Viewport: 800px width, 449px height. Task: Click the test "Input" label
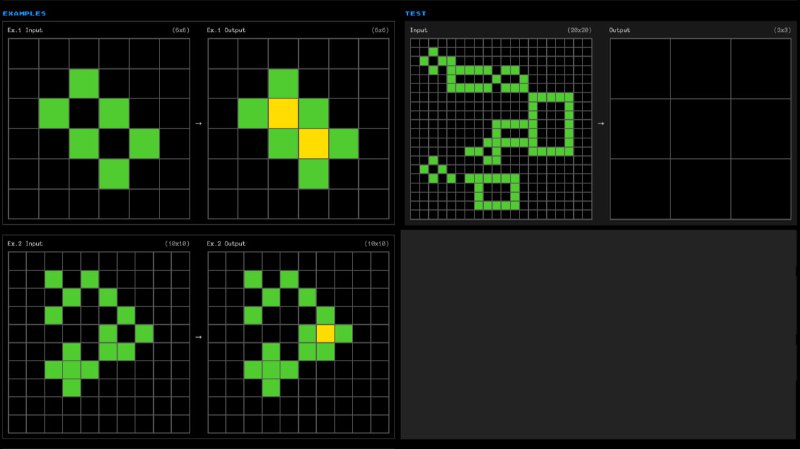(x=418, y=30)
